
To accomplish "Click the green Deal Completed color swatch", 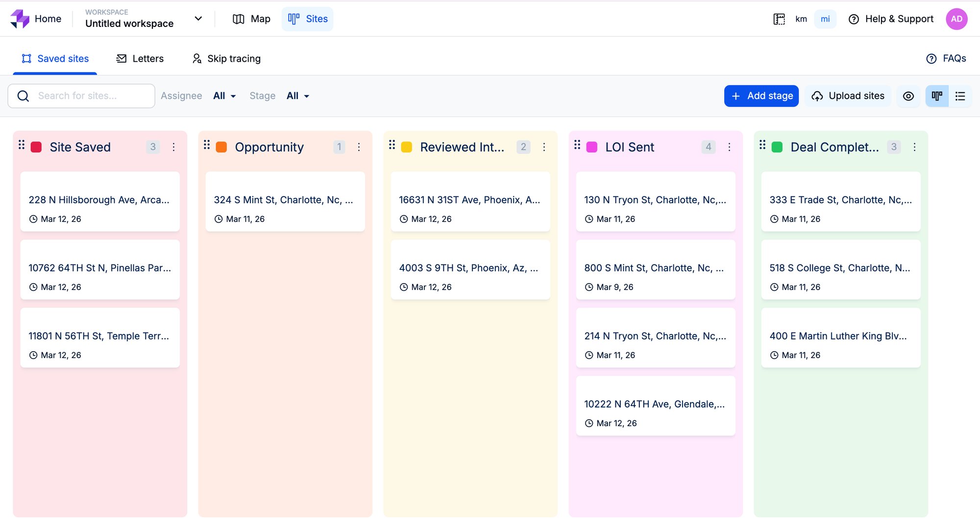I will pyautogui.click(x=777, y=147).
